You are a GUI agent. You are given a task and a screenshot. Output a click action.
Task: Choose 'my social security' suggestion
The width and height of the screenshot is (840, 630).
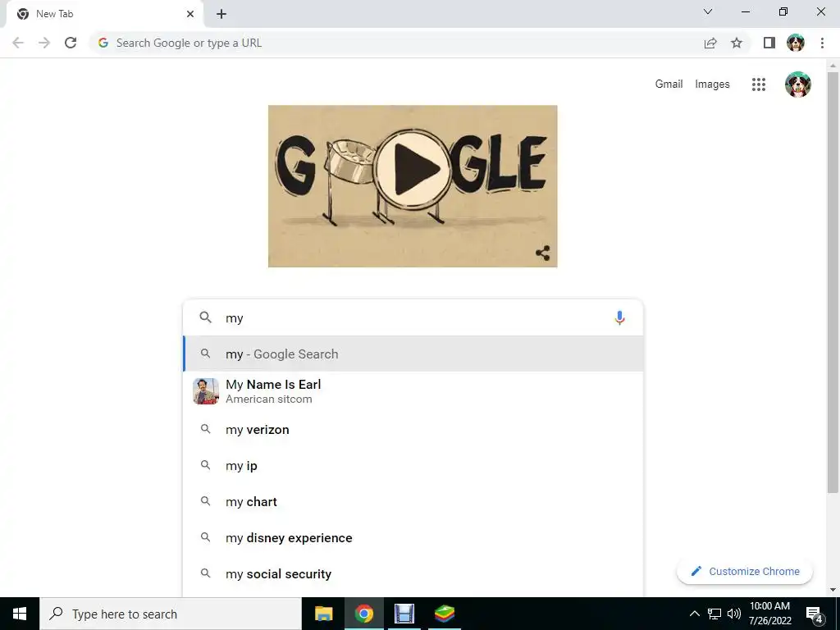tap(413, 573)
